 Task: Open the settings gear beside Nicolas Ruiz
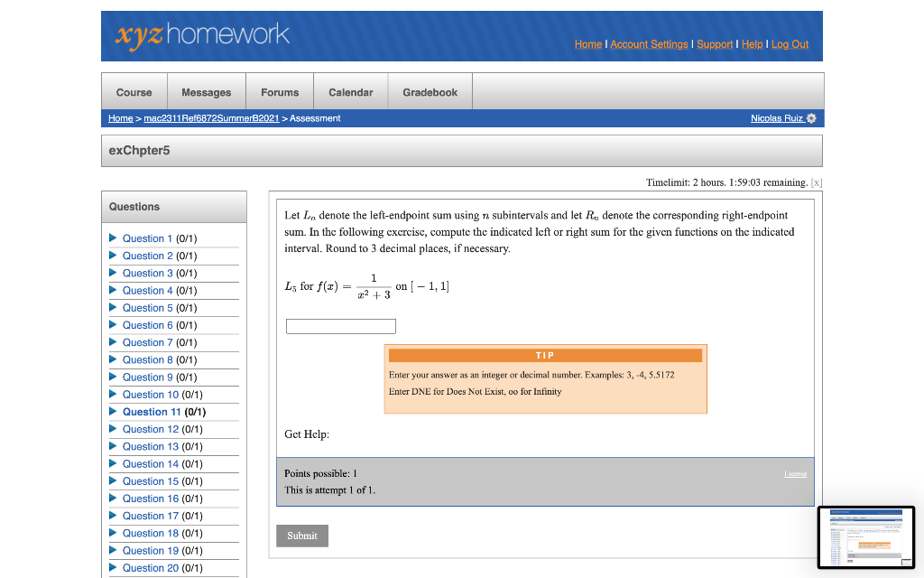tap(809, 118)
